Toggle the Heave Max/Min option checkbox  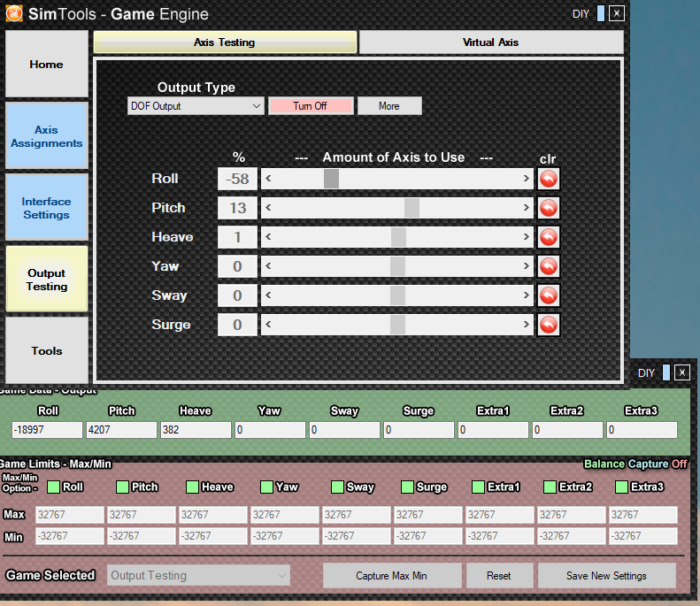tap(192, 487)
